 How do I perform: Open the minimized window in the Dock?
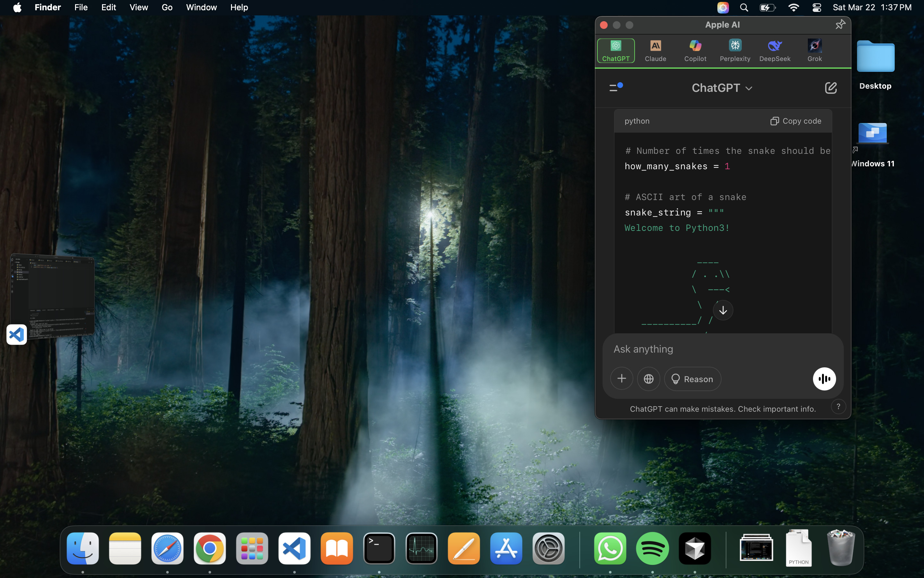pyautogui.click(x=756, y=548)
